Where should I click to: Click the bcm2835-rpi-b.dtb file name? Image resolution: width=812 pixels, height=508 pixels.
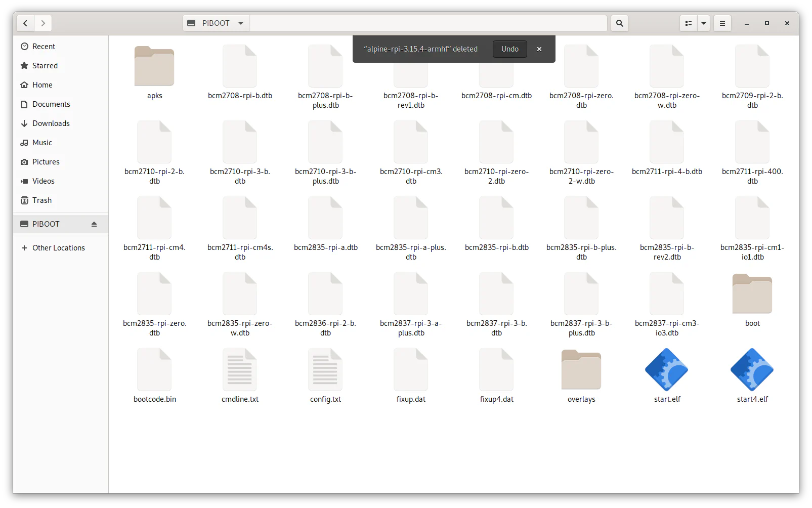496,247
